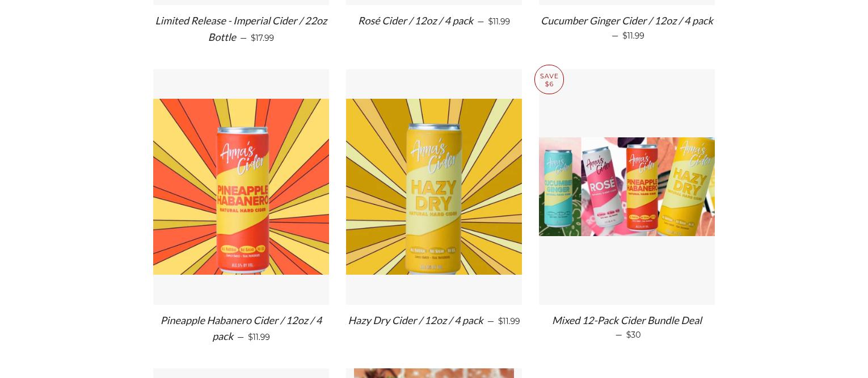Viewport: 868px width, 378px height.
Task: Open the Mixed 12-Pack bundle image
Action: 627,187
